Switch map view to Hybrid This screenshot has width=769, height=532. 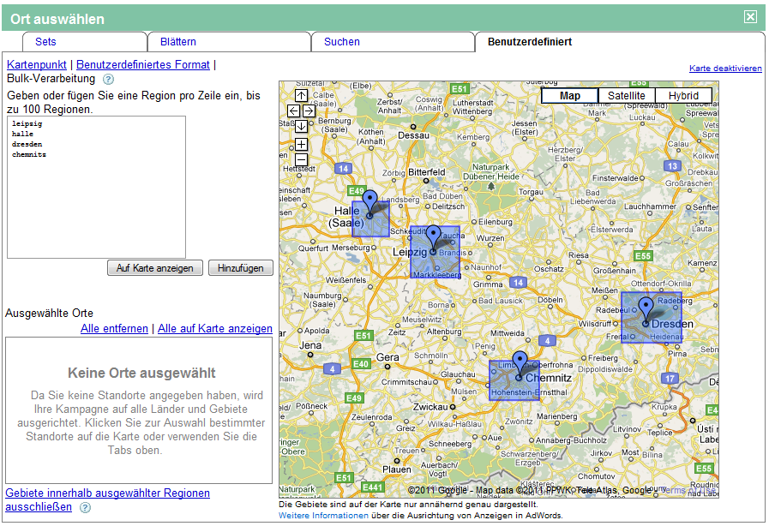coord(683,96)
